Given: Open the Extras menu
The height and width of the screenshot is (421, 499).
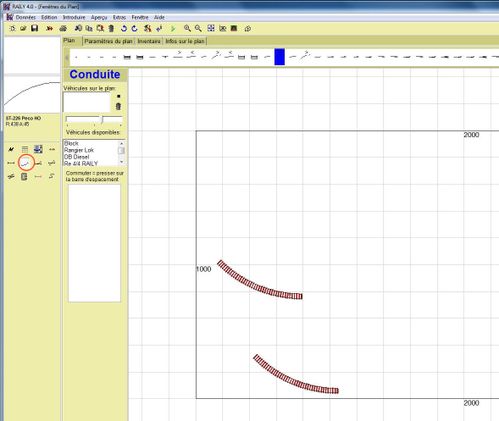Looking at the screenshot, I should tap(119, 17).
